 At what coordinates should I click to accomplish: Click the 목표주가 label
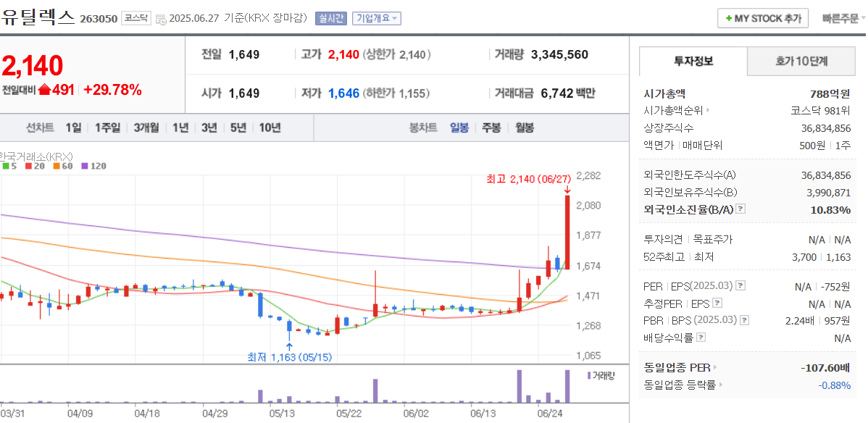click(x=713, y=240)
